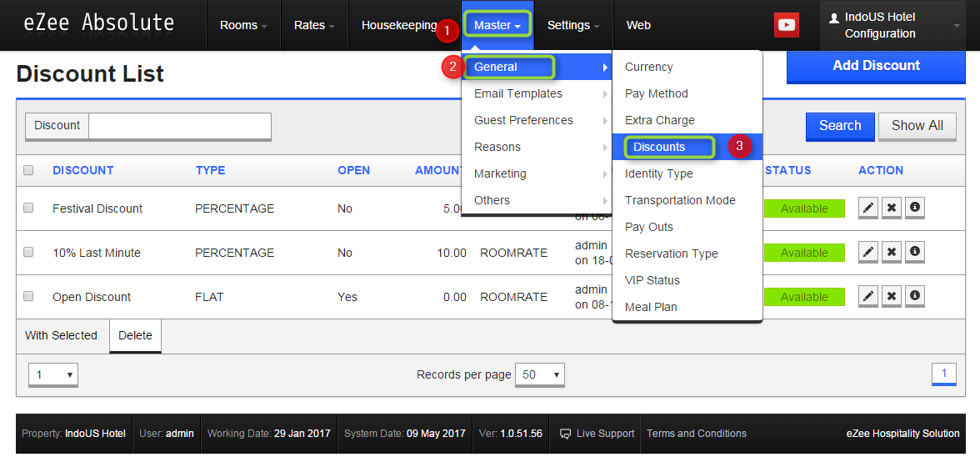Edit the 10% Last Minute discount

(x=868, y=253)
